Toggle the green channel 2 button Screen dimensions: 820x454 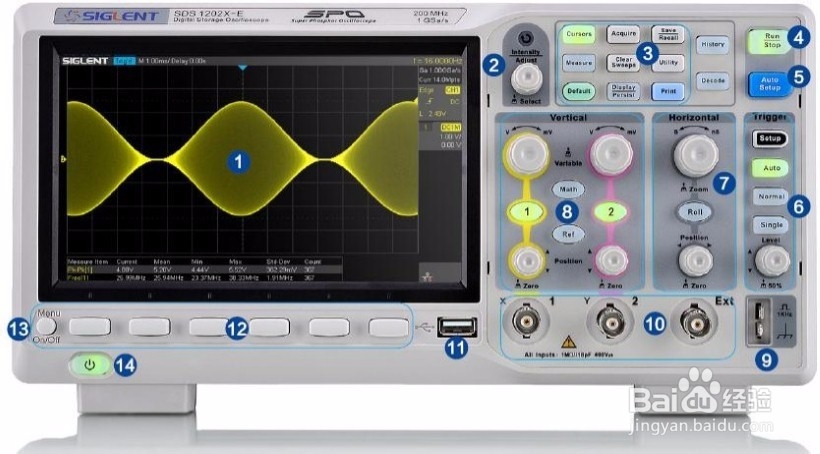(x=610, y=212)
